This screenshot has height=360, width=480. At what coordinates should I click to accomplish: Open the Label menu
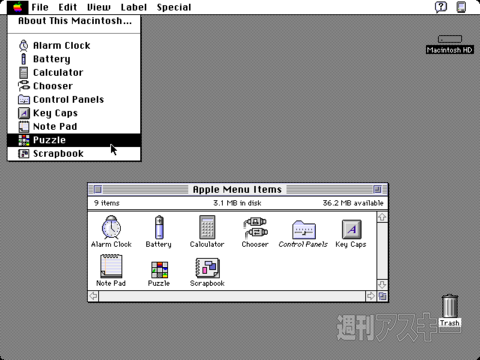[x=134, y=7]
